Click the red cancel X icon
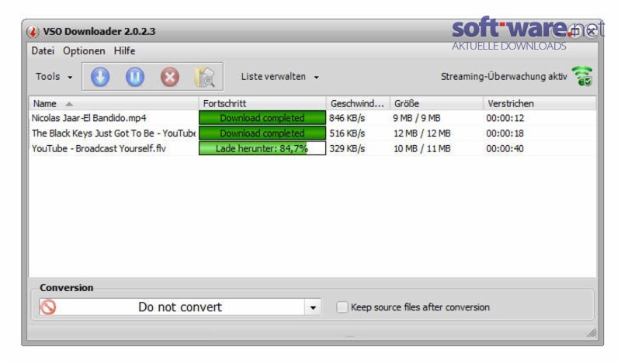This screenshot has width=621, height=364. 169,77
